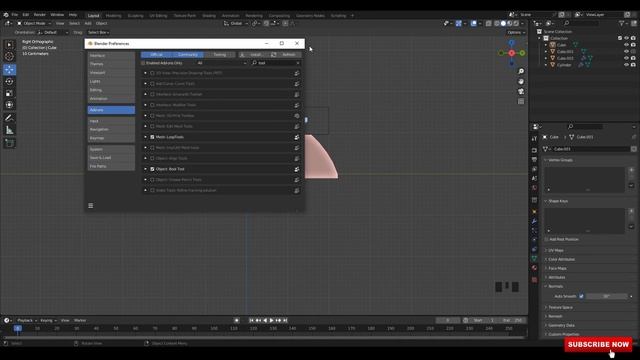Open the Material tab in Properties
Image resolution: width=640 pixels, height=360 pixels.
tap(534, 268)
